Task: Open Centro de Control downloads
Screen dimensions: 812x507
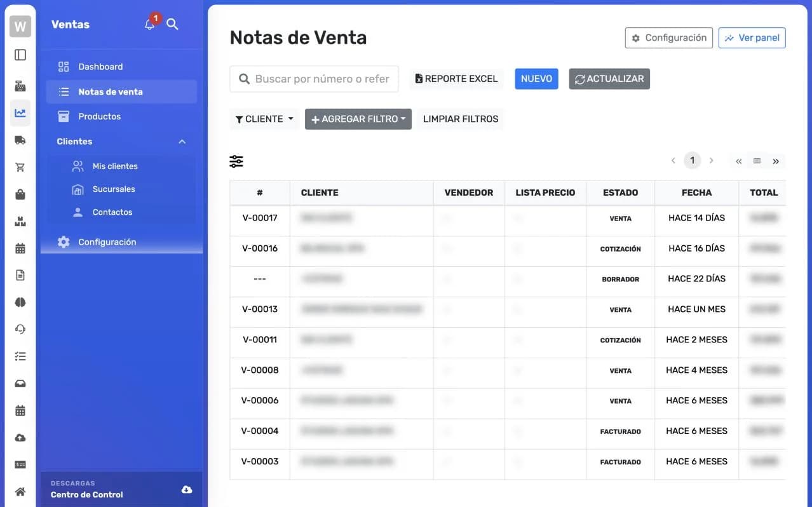Action: tap(121, 489)
